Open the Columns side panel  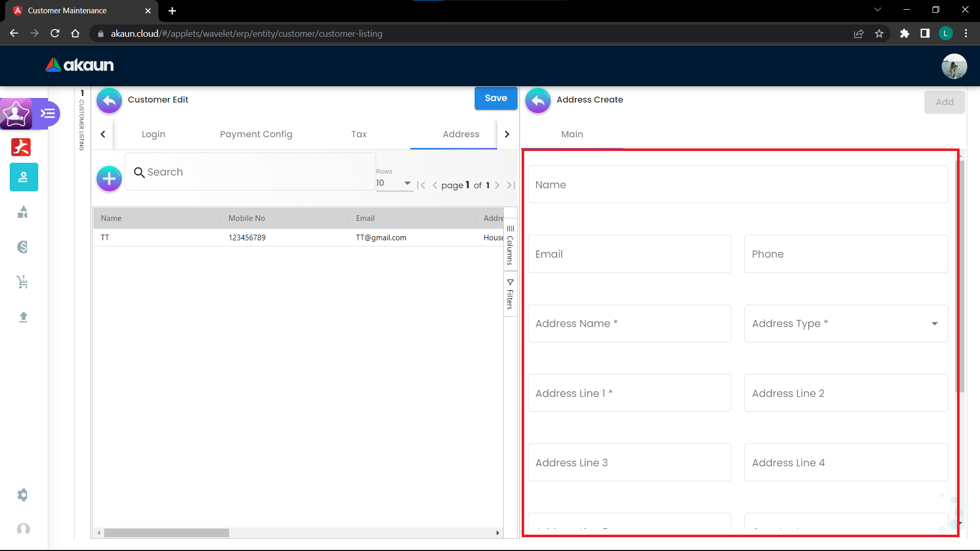(510, 245)
